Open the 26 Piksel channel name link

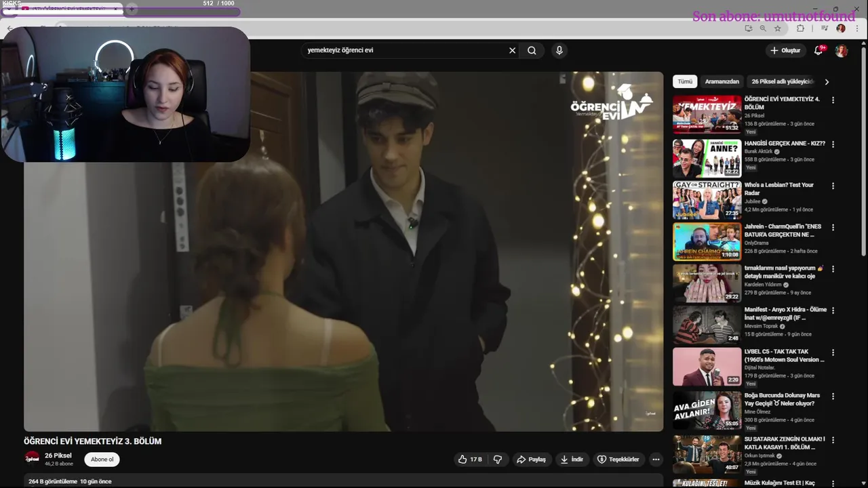[58, 455]
